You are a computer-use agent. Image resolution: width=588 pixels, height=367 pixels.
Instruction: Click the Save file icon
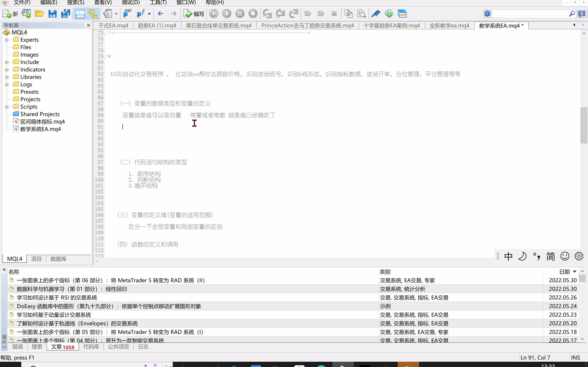pos(52,14)
